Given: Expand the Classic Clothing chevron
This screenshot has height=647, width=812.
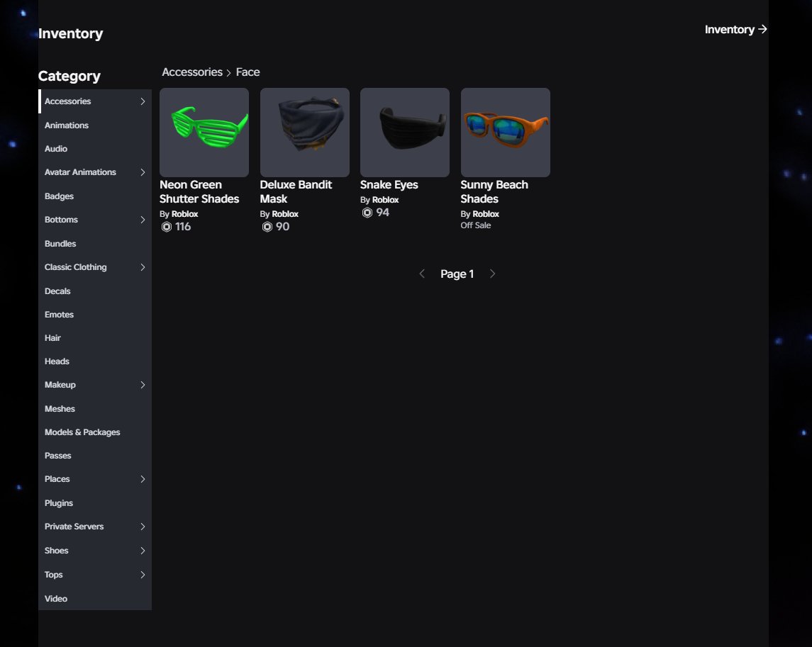Looking at the screenshot, I should [143, 267].
